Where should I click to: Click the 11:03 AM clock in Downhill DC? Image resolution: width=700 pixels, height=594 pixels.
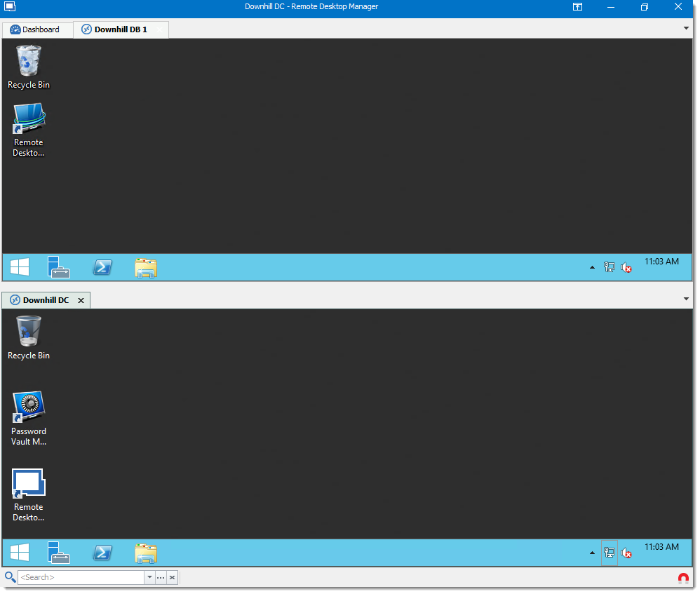661,547
